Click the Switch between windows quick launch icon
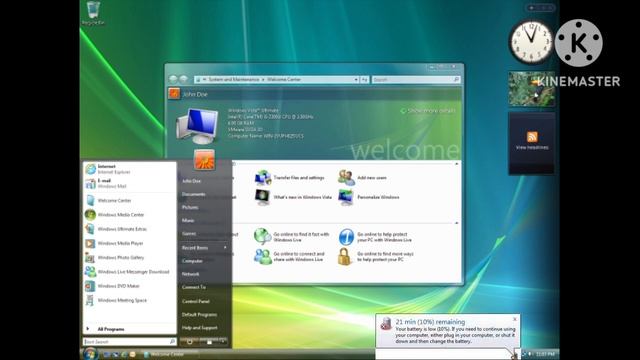This screenshot has width=640, height=360. pos(115,354)
